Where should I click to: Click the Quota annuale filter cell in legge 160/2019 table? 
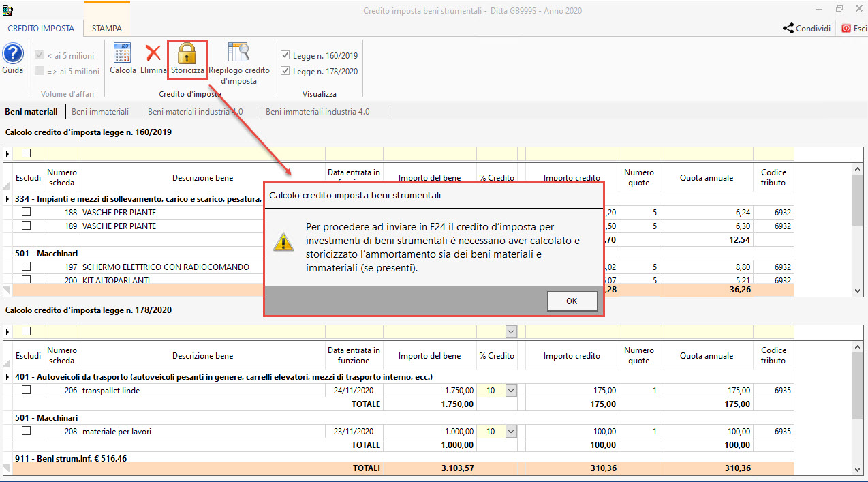pos(707,153)
